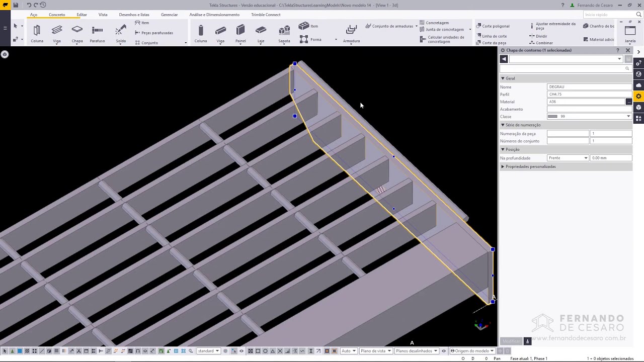This screenshot has height=362, width=644.
Task: Open the Origem do modelo dropdown
Action: coord(472,351)
